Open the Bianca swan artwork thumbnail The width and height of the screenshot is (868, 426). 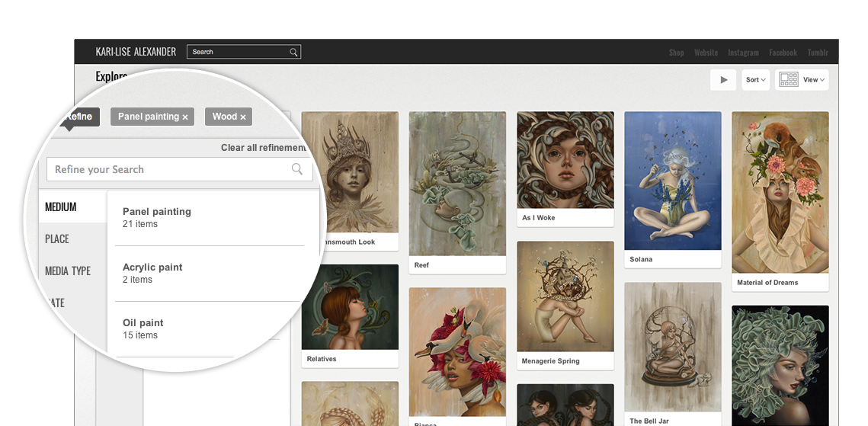point(457,352)
